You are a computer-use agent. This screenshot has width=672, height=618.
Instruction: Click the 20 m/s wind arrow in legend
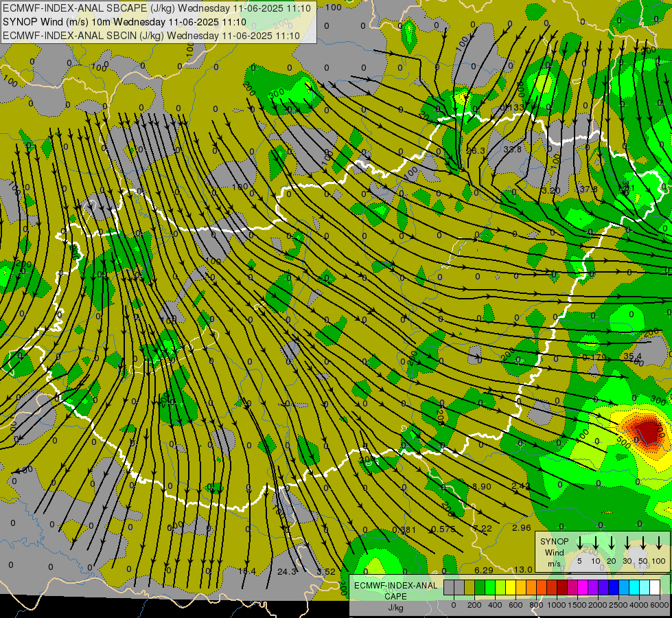pos(612,543)
